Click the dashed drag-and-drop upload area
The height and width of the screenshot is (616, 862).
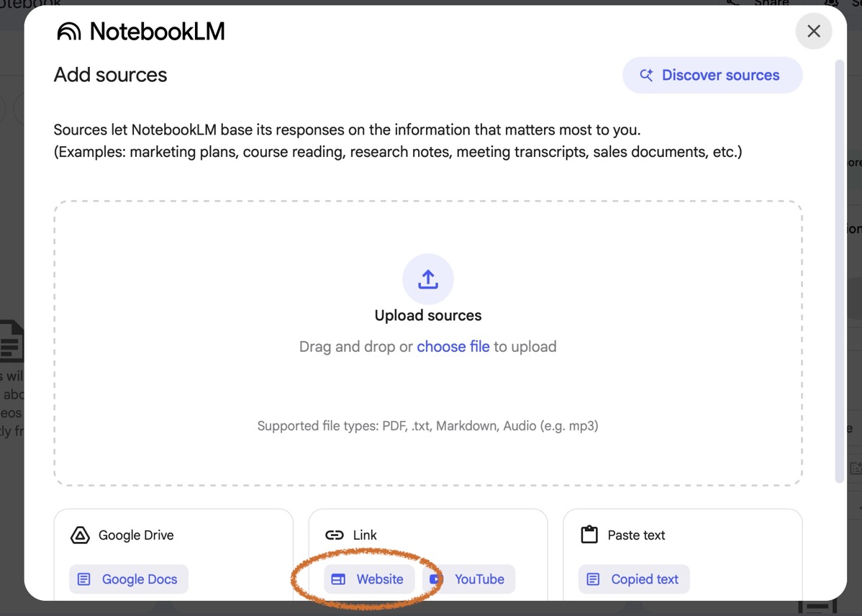point(427,343)
